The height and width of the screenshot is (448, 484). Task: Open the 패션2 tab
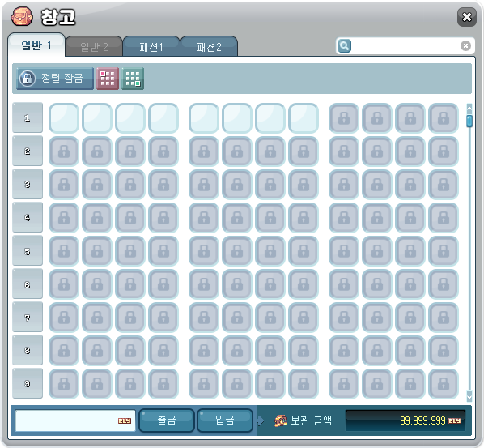pos(209,47)
